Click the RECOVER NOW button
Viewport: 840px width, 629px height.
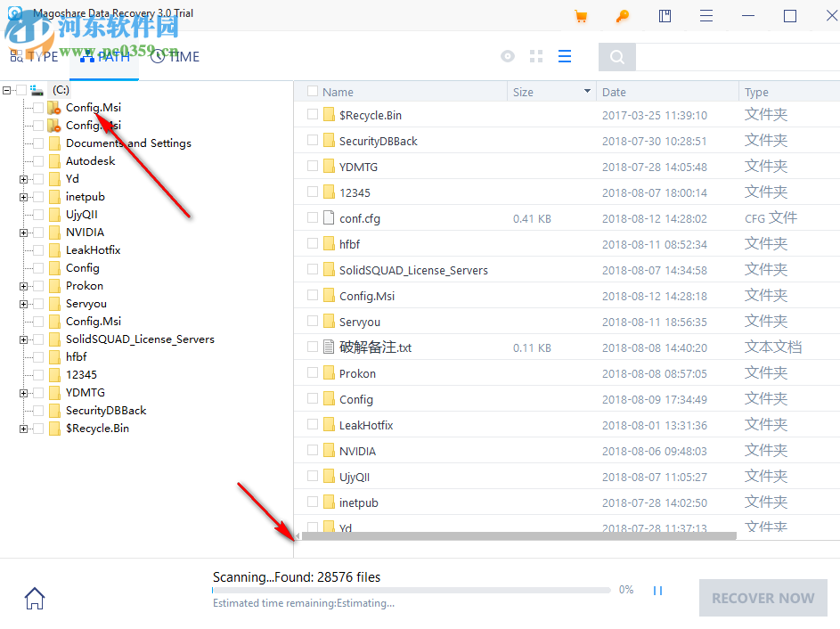point(763,597)
